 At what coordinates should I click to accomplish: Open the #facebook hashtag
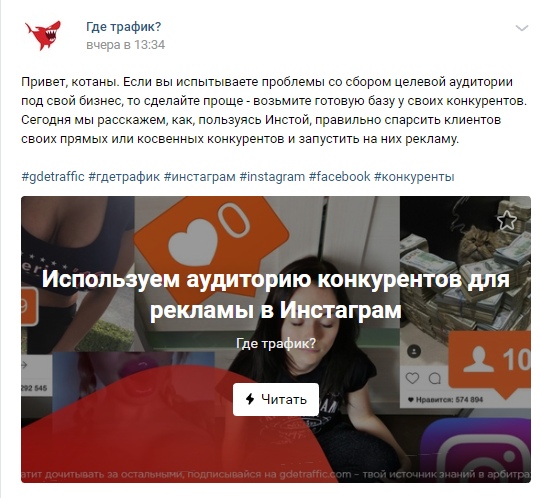(x=340, y=177)
